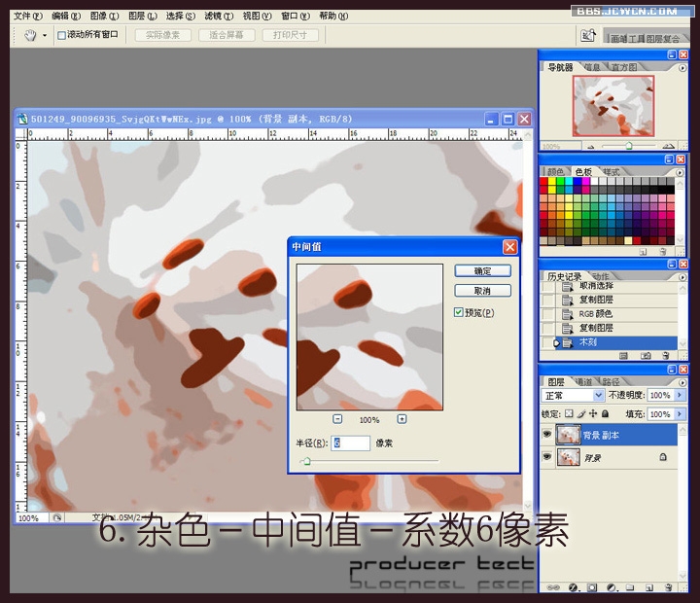Open the file browser toggle icon
The height and width of the screenshot is (603, 700).
click(x=588, y=35)
